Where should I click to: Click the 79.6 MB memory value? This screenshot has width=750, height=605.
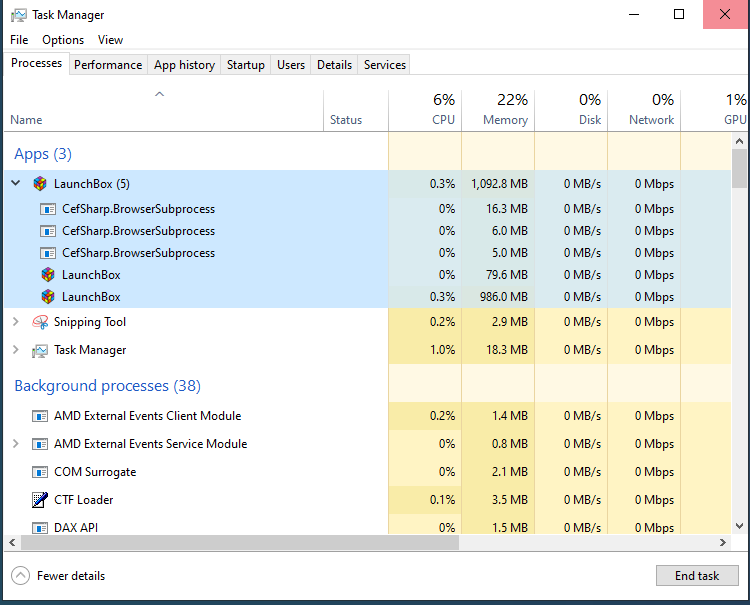(x=507, y=275)
